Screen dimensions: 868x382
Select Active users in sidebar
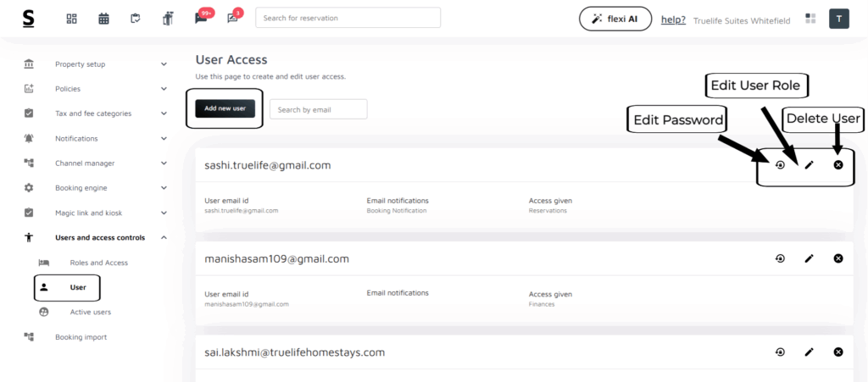[x=90, y=313]
